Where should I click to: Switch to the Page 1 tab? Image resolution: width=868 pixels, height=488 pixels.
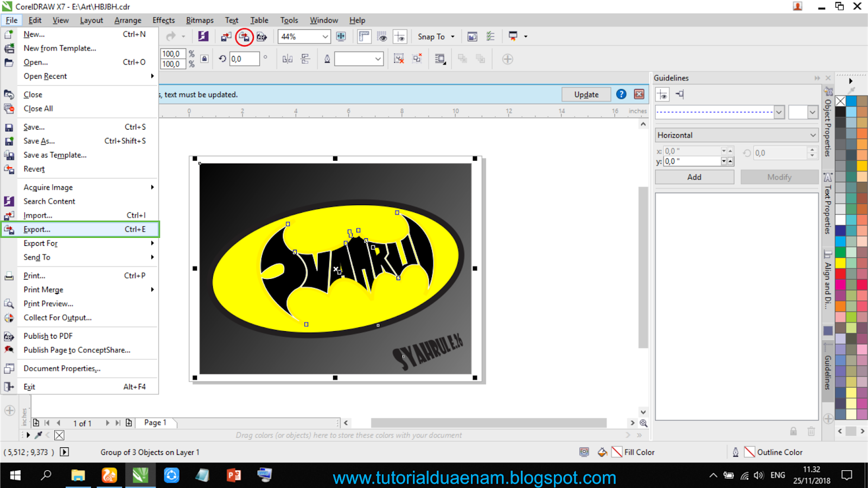pos(155,422)
